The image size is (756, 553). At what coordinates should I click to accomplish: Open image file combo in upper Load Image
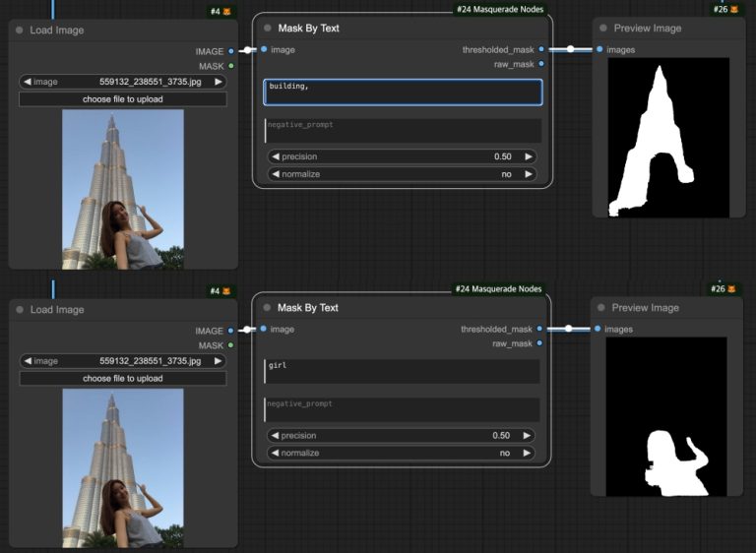click(123, 82)
